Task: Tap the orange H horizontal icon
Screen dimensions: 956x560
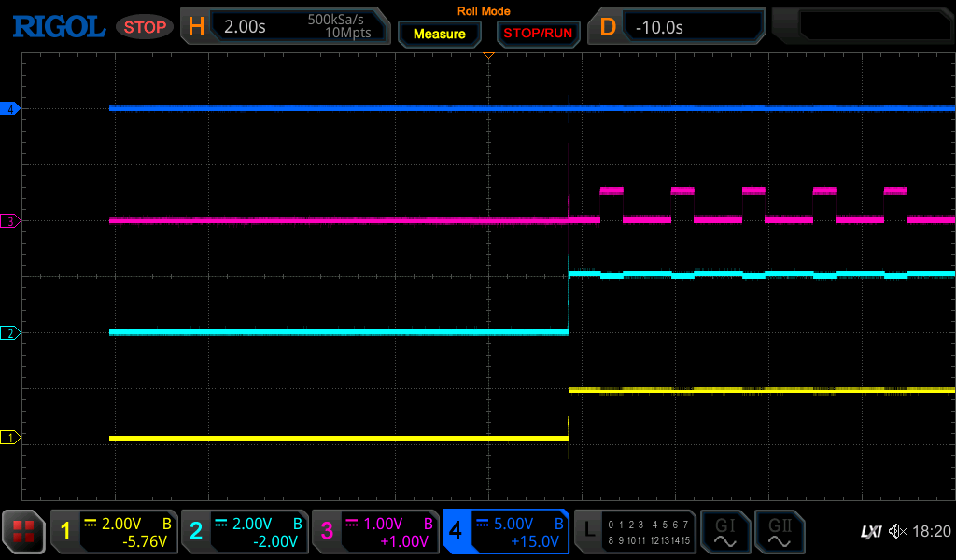Action: coord(196,27)
